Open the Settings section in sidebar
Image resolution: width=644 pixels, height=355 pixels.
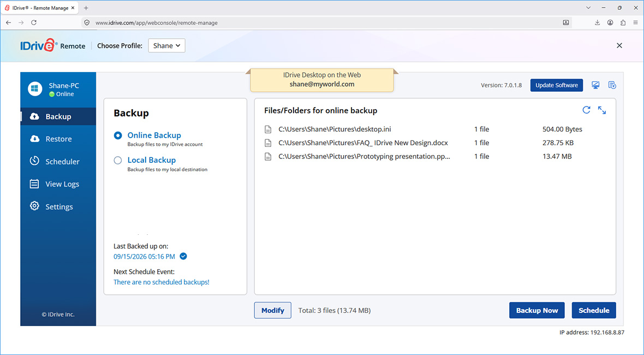pos(58,206)
